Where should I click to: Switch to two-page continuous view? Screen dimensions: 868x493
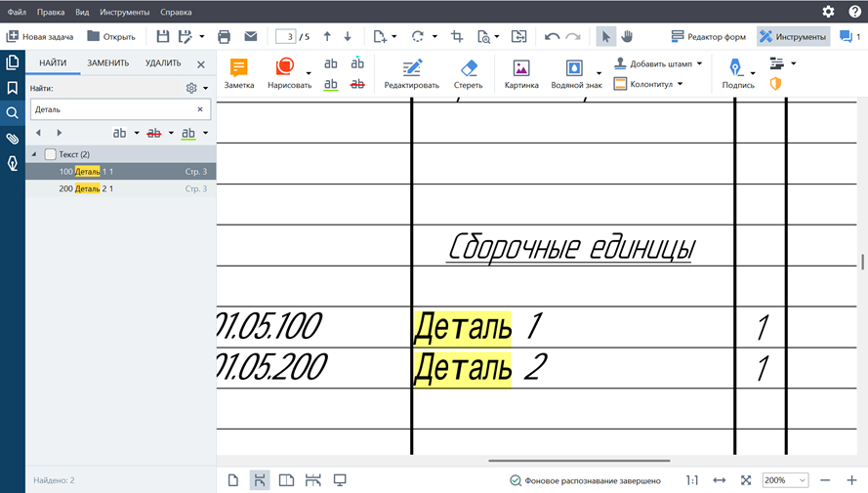[312, 480]
